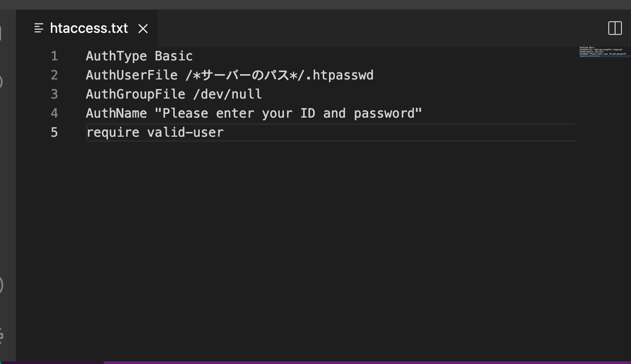Image resolution: width=631 pixels, height=364 pixels.
Task: Place cursor in ".htpasswd" text
Action: click(343, 75)
